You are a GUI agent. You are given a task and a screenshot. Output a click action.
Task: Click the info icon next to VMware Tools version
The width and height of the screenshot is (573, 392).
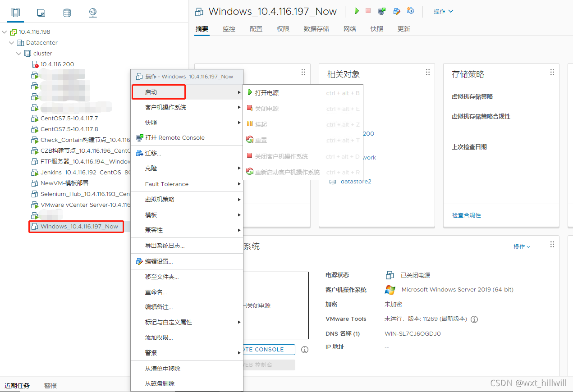[474, 319]
